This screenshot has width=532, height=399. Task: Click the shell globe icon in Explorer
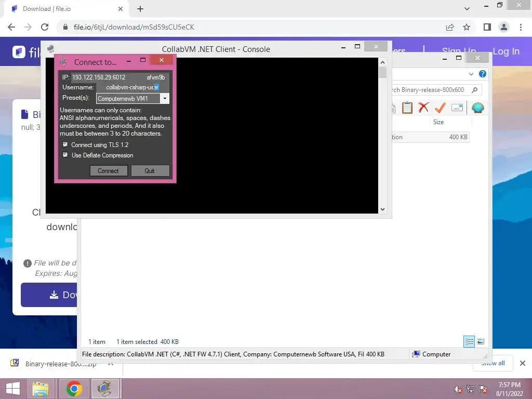click(x=477, y=108)
